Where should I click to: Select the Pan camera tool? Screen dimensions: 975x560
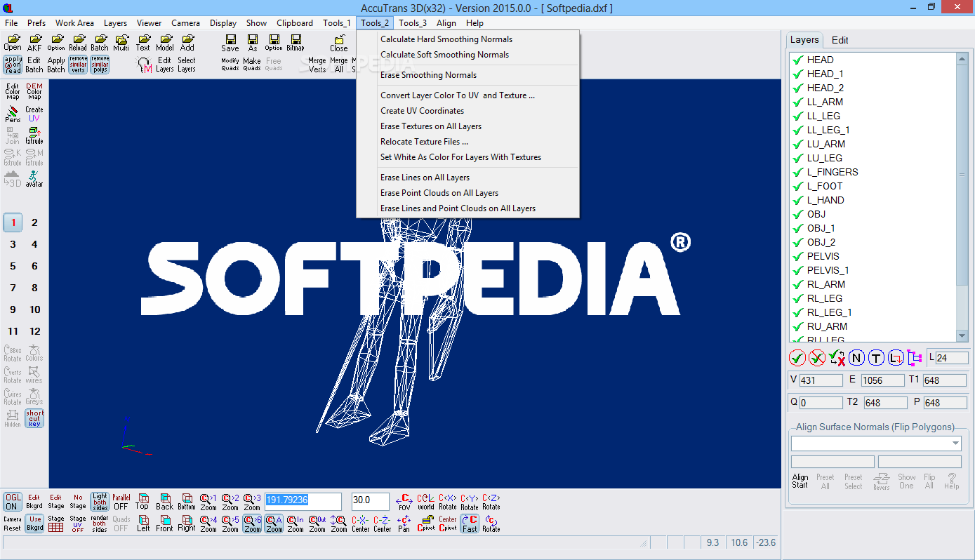404,524
